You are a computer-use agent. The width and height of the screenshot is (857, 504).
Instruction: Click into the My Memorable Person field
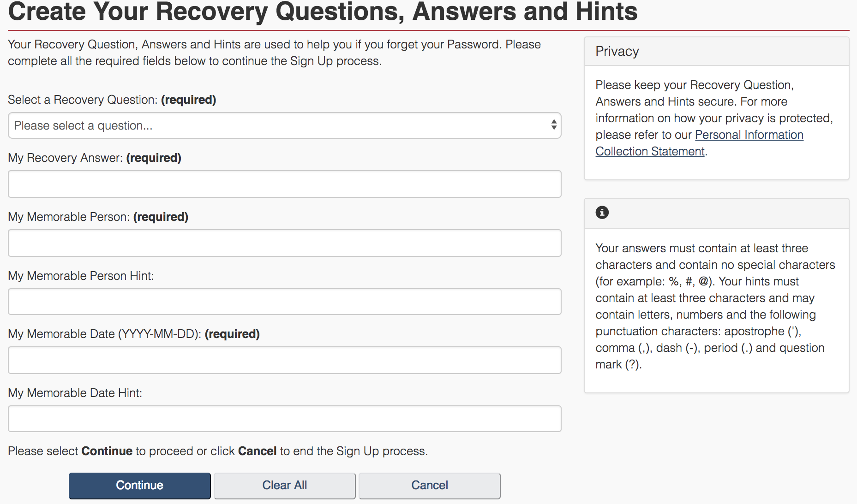[x=284, y=243]
